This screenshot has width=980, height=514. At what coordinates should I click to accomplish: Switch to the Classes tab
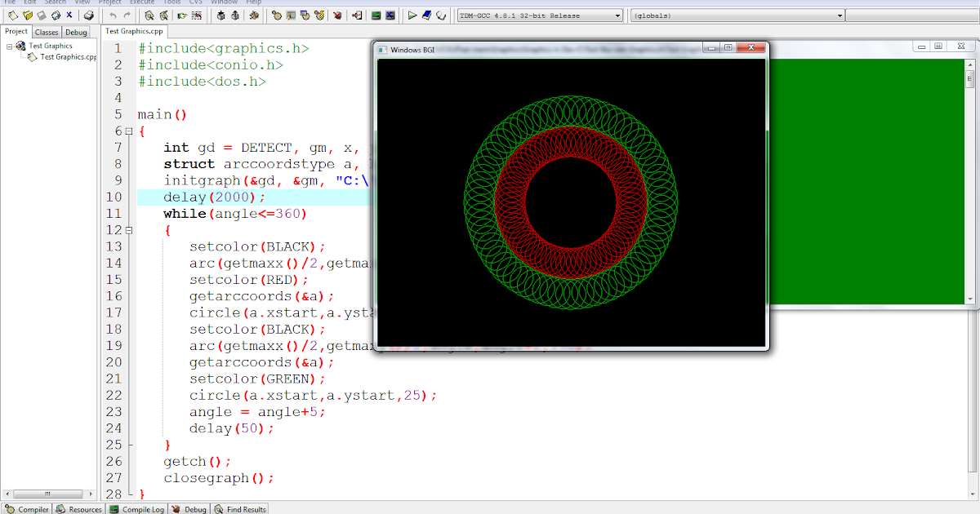coord(47,32)
